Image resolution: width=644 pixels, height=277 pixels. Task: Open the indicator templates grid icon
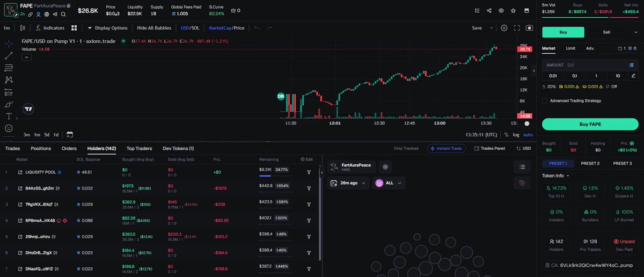click(x=75, y=28)
